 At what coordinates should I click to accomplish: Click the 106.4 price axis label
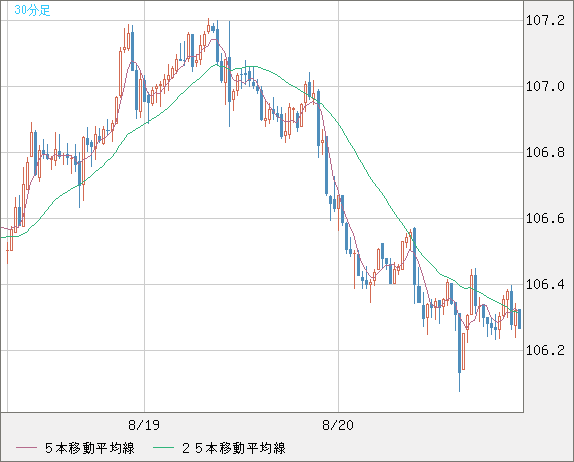(x=545, y=284)
